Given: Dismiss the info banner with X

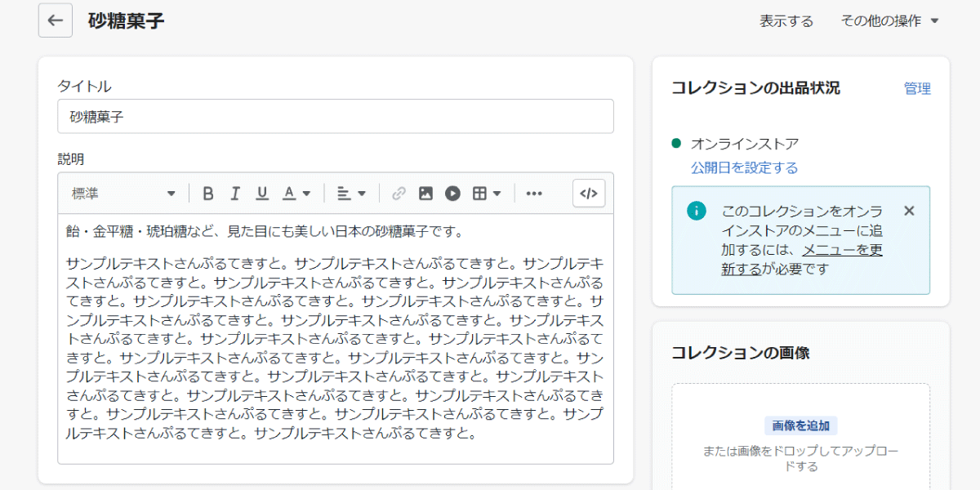Looking at the screenshot, I should pyautogui.click(x=909, y=211).
